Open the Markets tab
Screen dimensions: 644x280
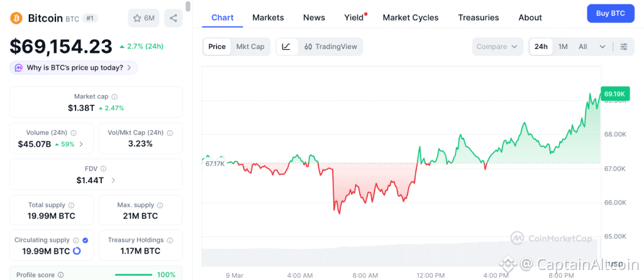[268, 18]
